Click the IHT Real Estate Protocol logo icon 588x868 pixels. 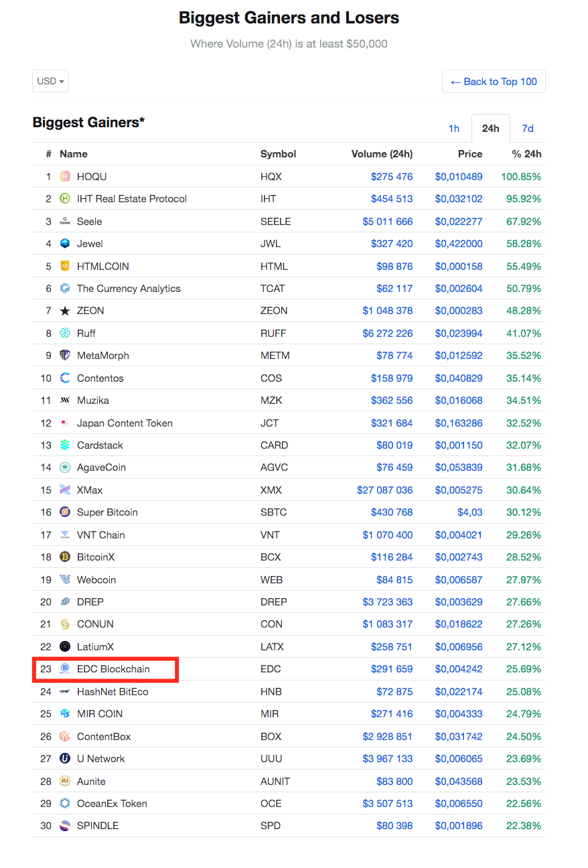click(65, 199)
